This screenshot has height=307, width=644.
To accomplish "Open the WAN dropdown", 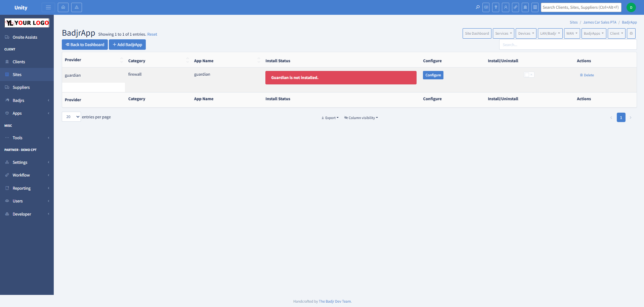I will pos(572,33).
